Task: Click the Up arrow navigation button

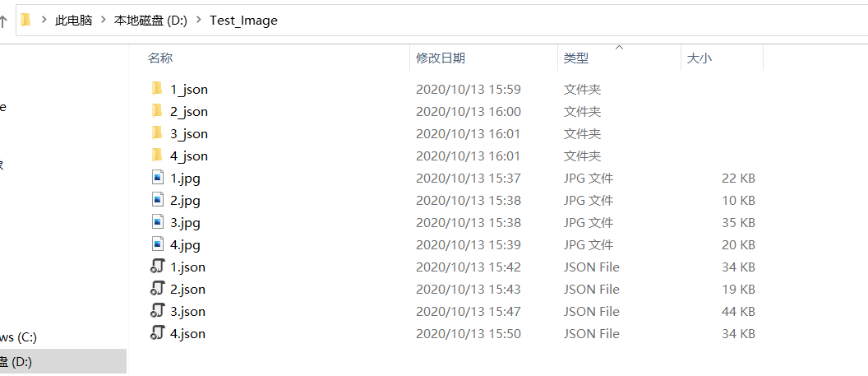Action: pyautogui.click(x=4, y=21)
